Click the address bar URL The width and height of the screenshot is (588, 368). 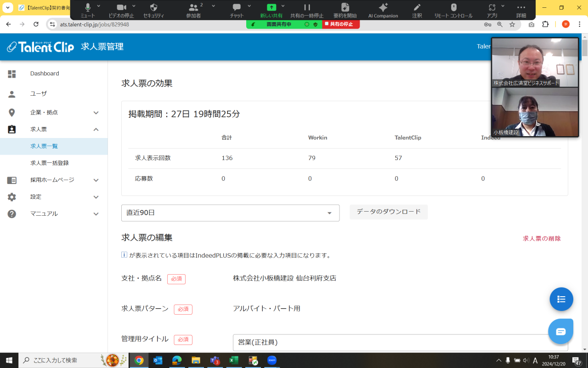[95, 24]
